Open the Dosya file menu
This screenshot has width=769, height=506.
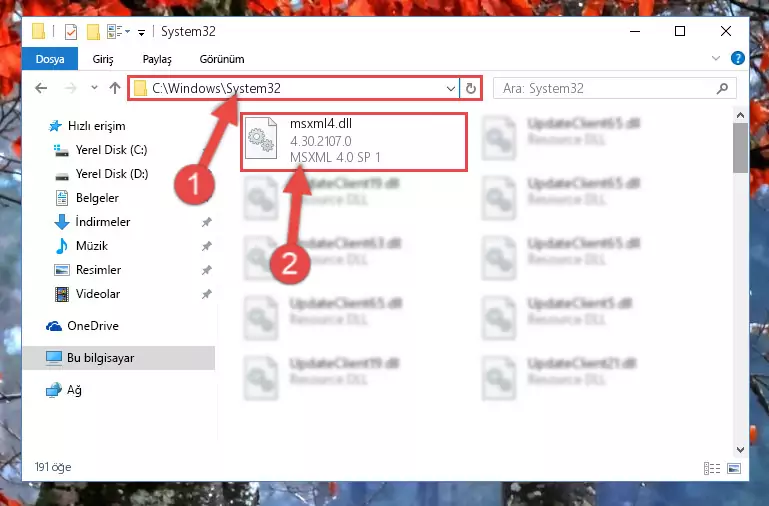tap(50, 59)
